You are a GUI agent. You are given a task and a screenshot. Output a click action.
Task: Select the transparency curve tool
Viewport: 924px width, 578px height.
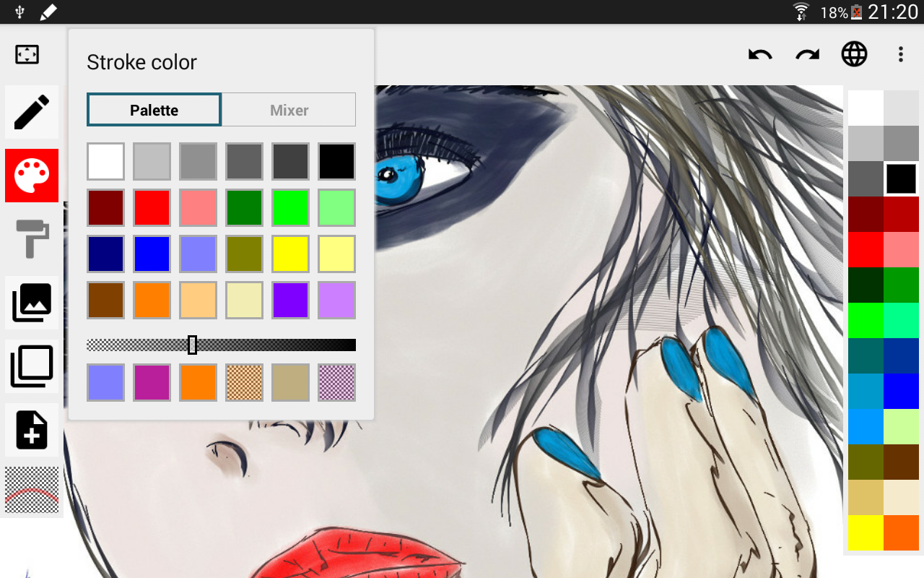pyautogui.click(x=31, y=489)
